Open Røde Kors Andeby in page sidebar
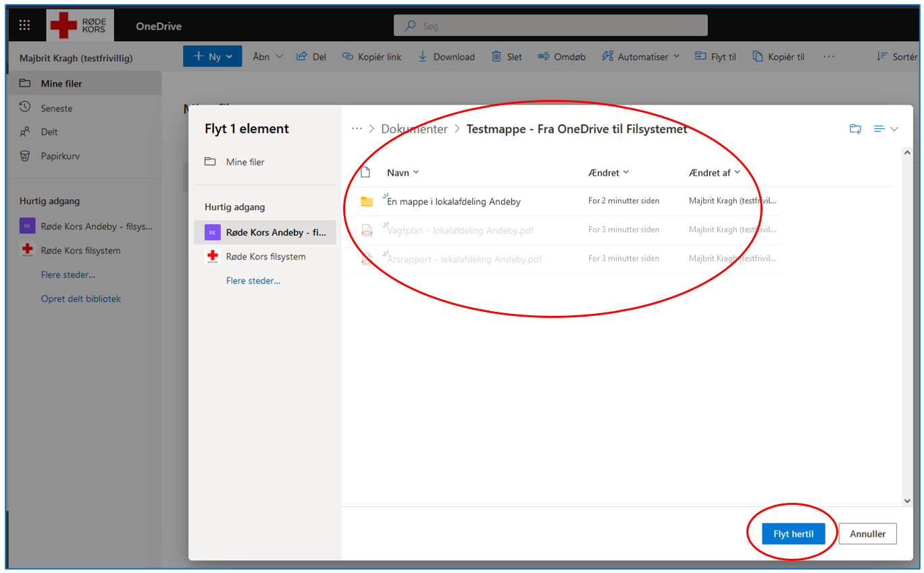This screenshot has height=573, width=924. point(86,226)
